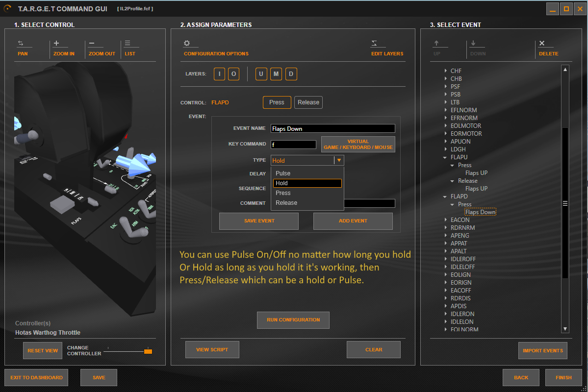This screenshot has width=588, height=392.
Task: Focus the Event Name field
Action: pos(332,128)
